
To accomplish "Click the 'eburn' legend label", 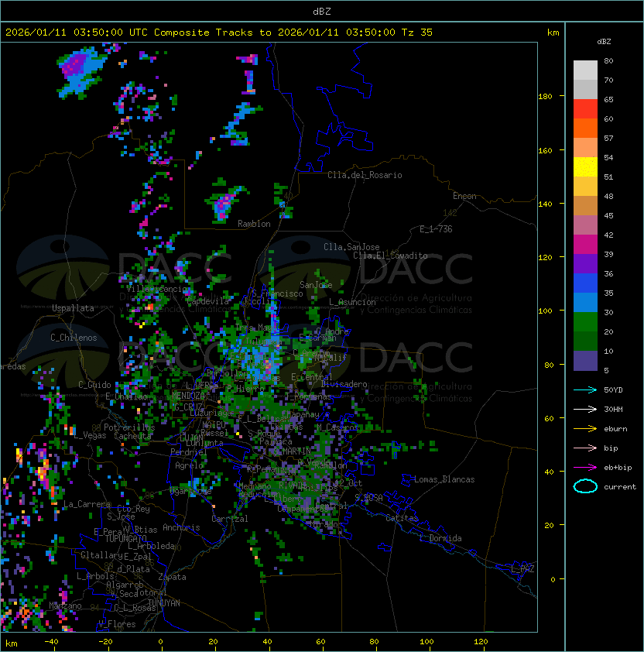I will tap(615, 429).
